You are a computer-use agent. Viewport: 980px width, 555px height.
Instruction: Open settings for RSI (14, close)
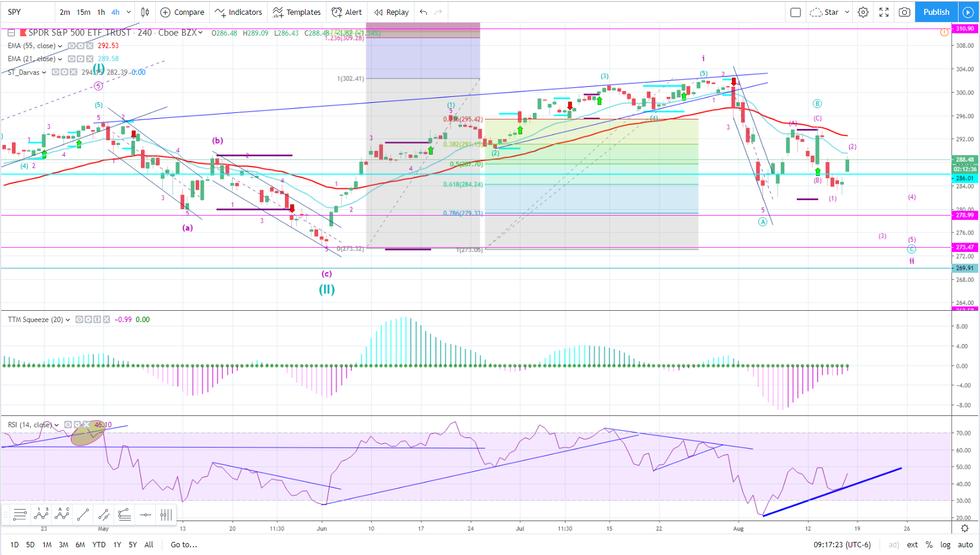77,425
